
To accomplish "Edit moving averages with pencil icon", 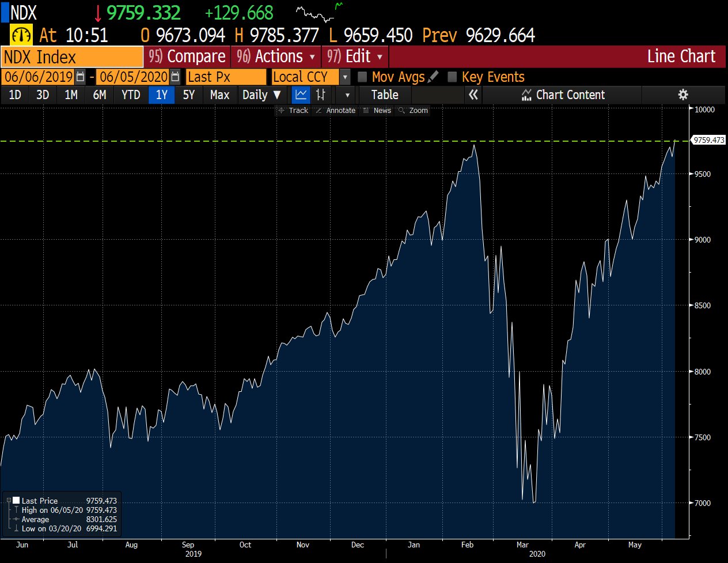I will click(434, 76).
